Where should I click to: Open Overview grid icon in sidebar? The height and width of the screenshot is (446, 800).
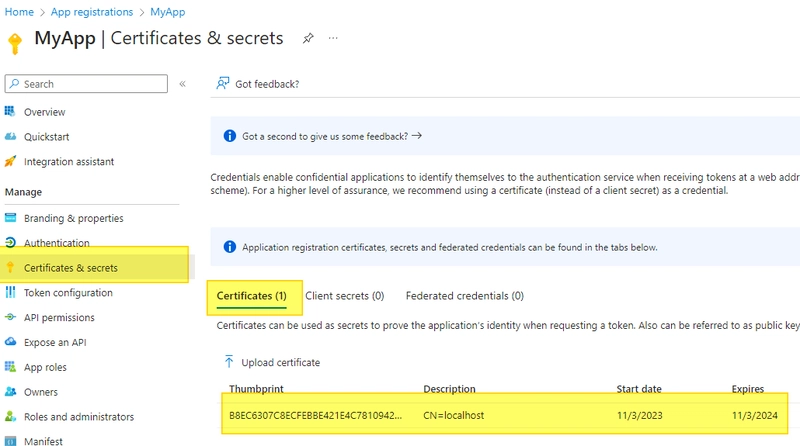(10, 111)
